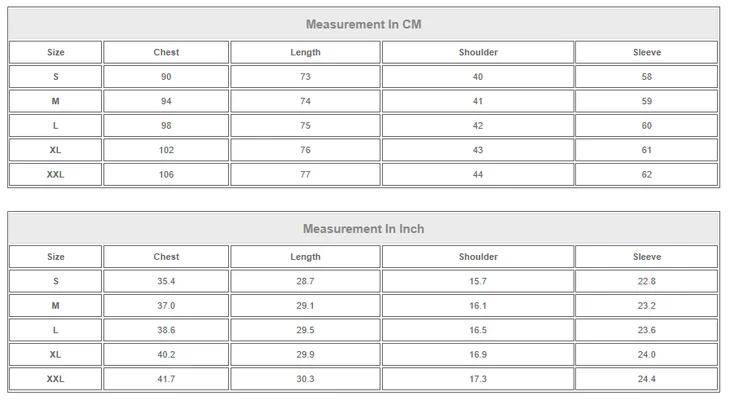Select the Chest header in the CM table
The image size is (730, 400).
click(x=166, y=52)
